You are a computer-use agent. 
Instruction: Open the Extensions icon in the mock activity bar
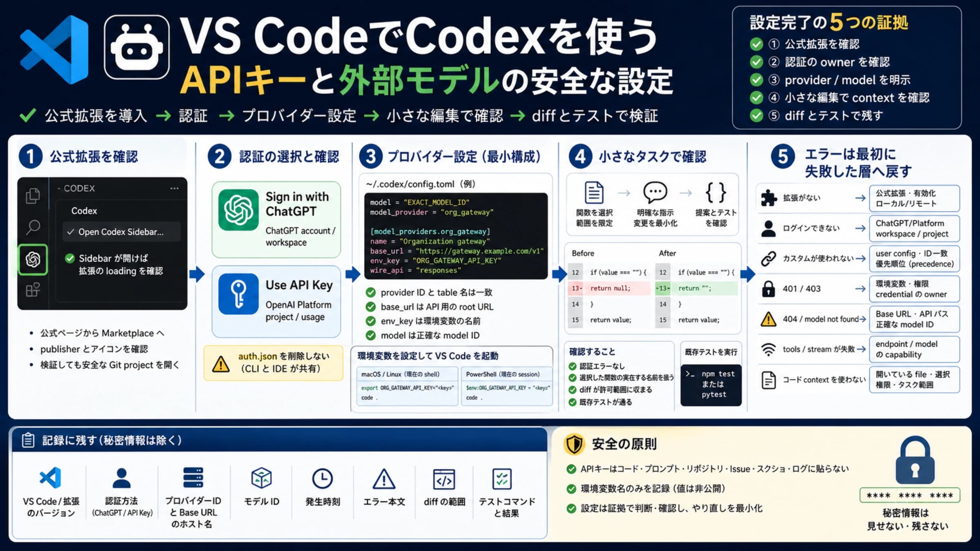tap(33, 290)
